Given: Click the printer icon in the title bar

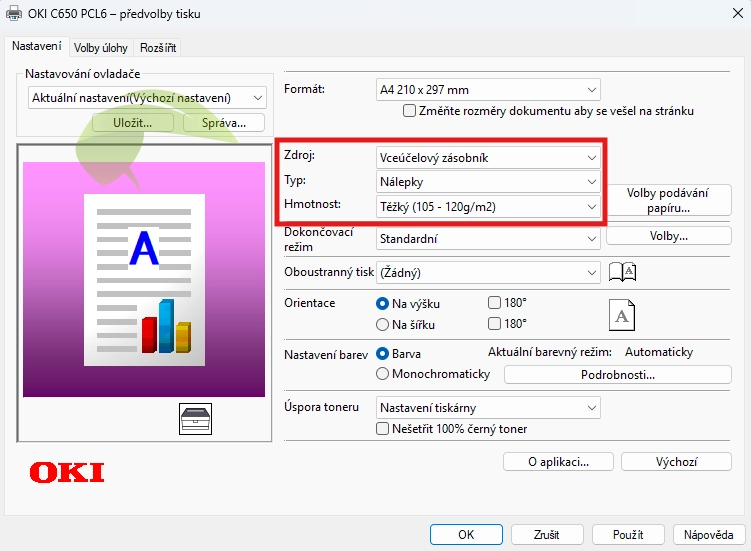Looking at the screenshot, I should click(14, 14).
